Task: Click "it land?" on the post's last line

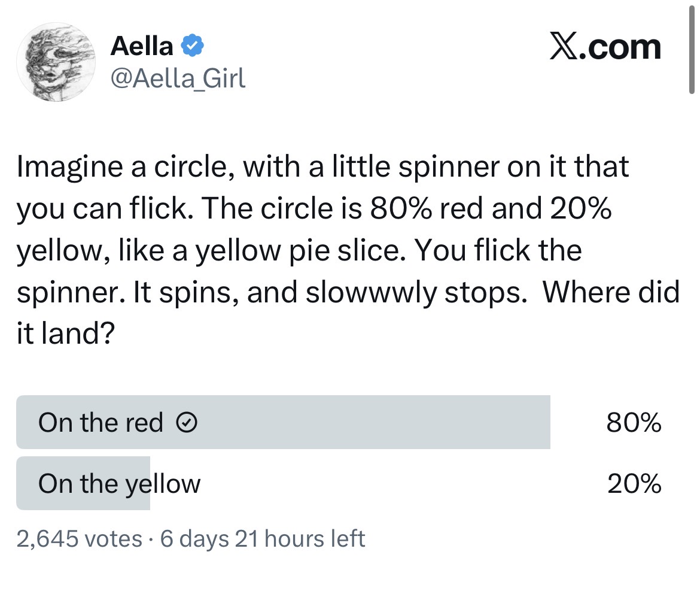Action: click(65, 334)
